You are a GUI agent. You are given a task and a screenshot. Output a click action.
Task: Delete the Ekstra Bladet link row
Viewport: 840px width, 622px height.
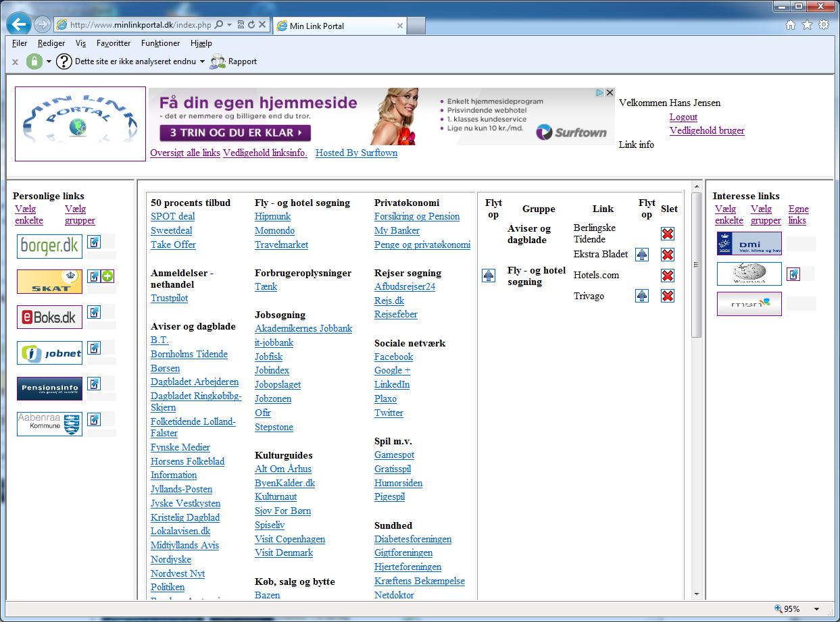click(668, 255)
